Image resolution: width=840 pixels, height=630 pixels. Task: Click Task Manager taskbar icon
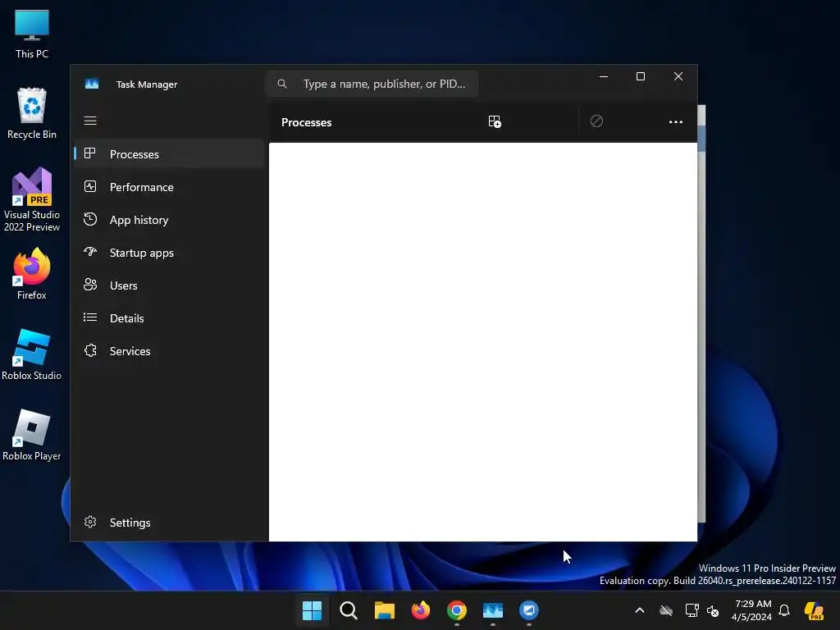click(493, 610)
